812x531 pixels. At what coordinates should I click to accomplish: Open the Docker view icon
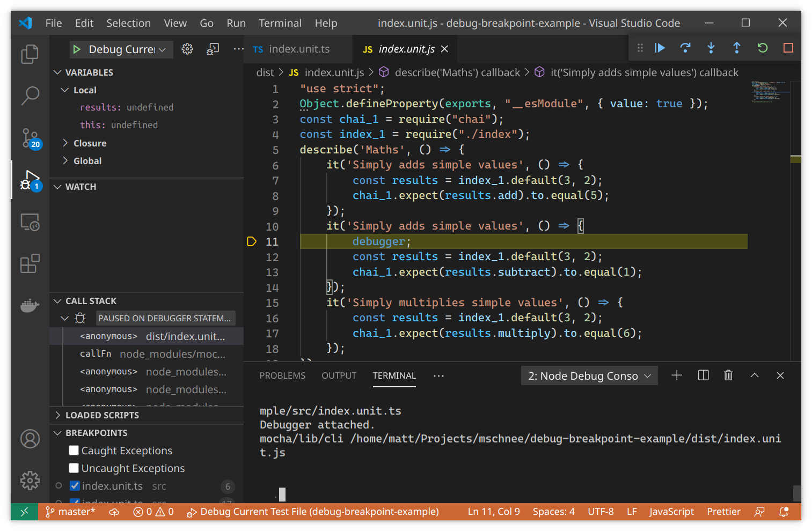pyautogui.click(x=30, y=305)
